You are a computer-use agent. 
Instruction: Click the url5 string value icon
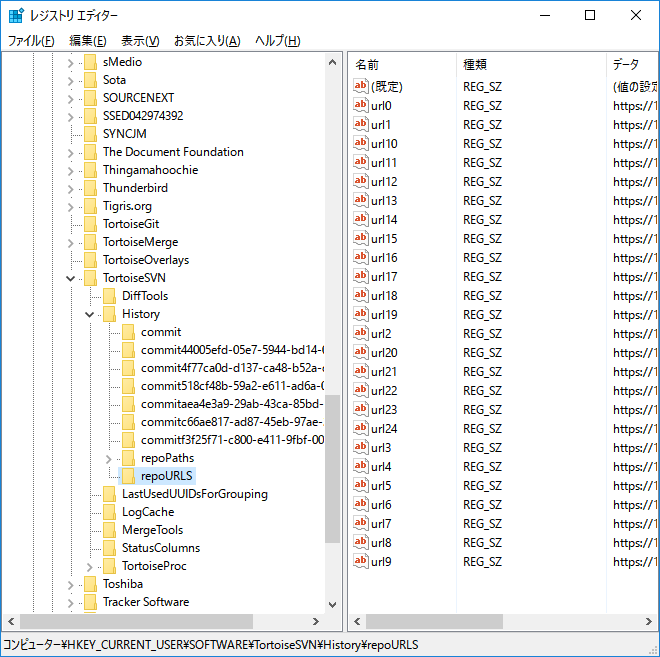(360, 485)
